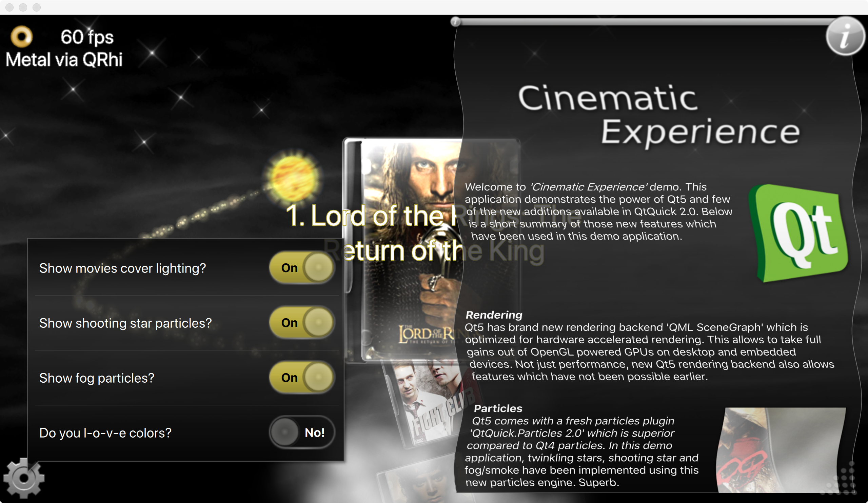The height and width of the screenshot is (503, 868).
Task: Click the info button top right
Action: pyautogui.click(x=846, y=38)
